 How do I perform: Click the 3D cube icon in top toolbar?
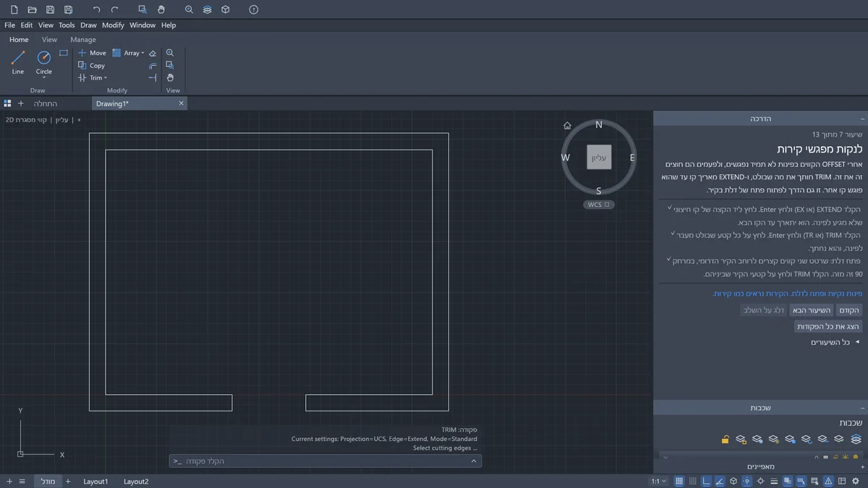(x=226, y=10)
